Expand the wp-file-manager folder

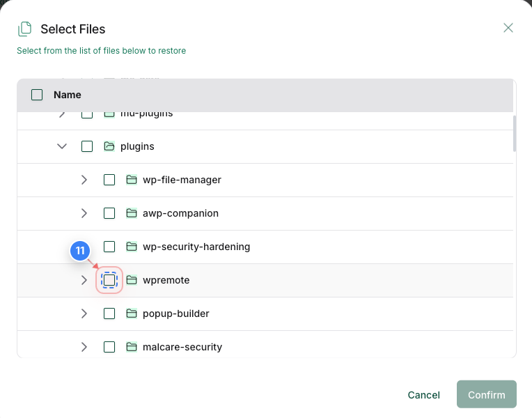point(84,180)
